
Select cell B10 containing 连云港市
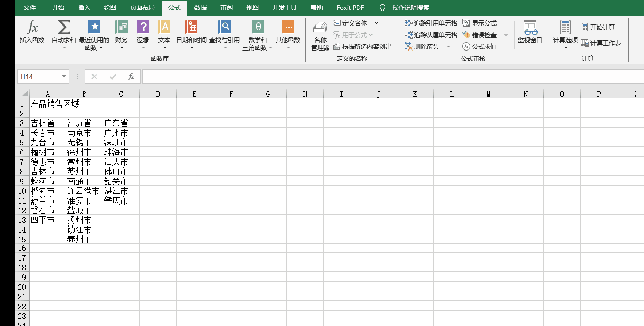click(84, 191)
